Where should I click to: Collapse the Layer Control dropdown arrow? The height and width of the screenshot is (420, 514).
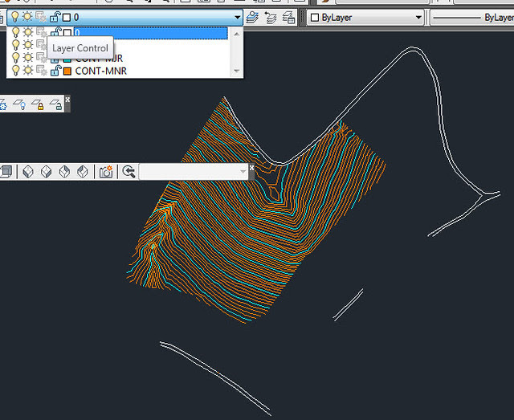pyautogui.click(x=237, y=17)
